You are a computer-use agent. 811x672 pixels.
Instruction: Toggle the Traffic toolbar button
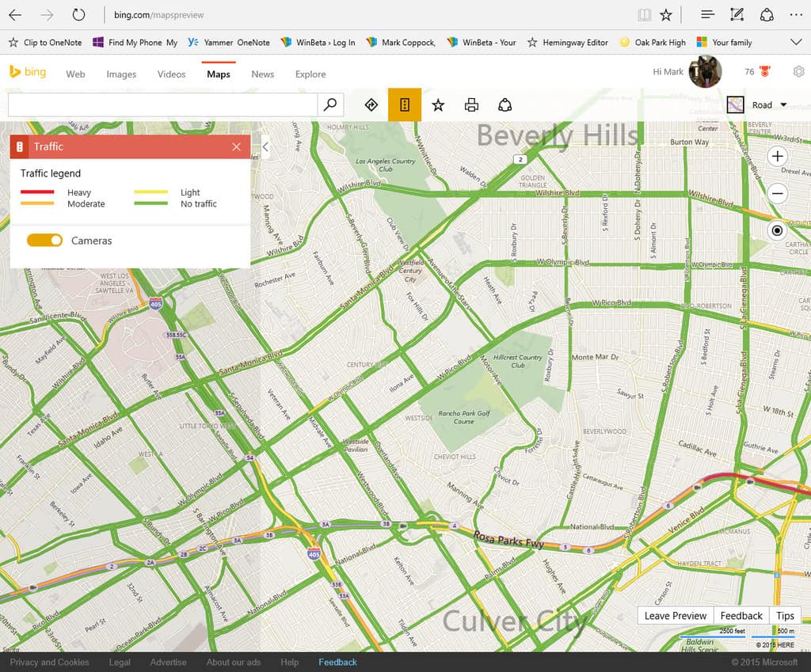(405, 105)
